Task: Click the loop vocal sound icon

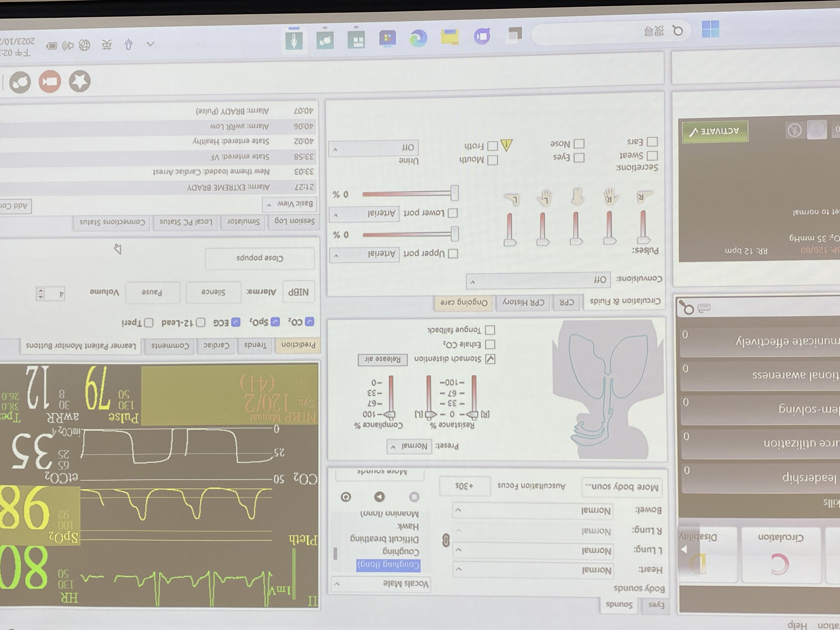Action: [x=346, y=497]
